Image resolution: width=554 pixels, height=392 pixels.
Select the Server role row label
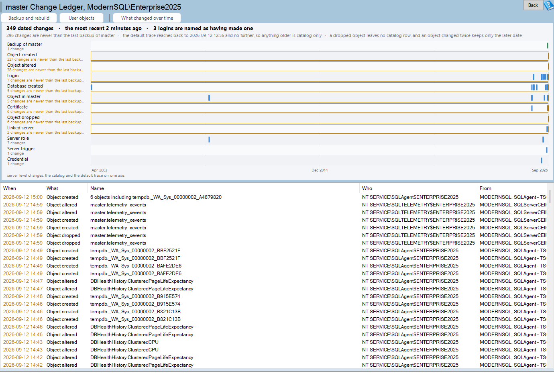coord(18,138)
